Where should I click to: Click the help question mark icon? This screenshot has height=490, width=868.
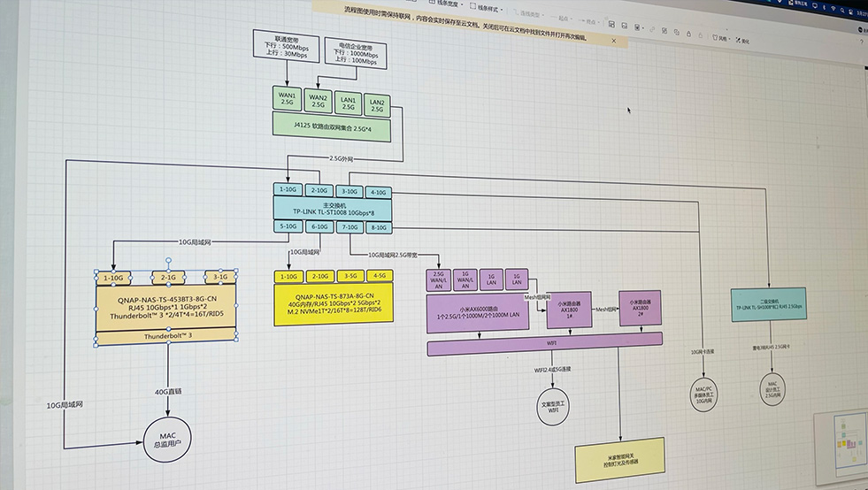pyautogui.click(x=861, y=42)
